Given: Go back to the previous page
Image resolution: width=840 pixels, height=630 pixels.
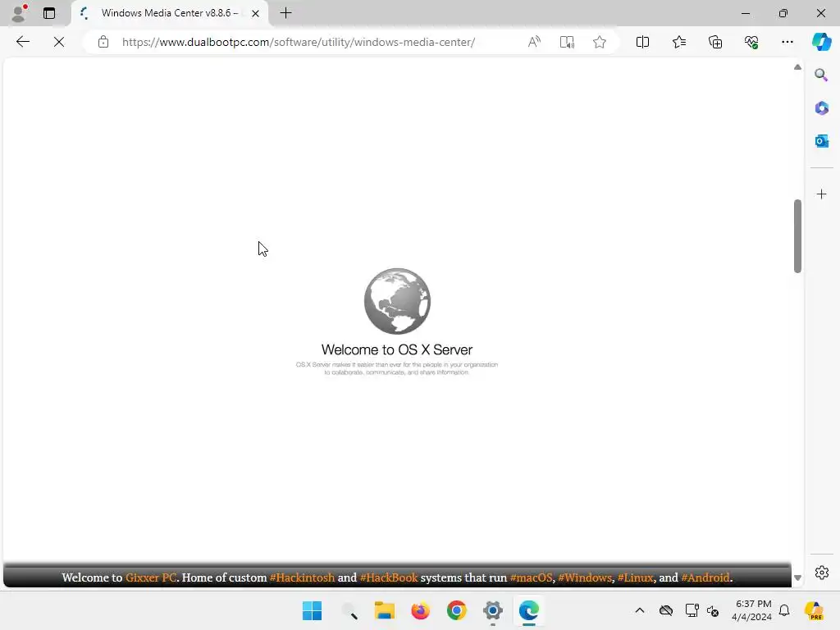Looking at the screenshot, I should tap(22, 42).
